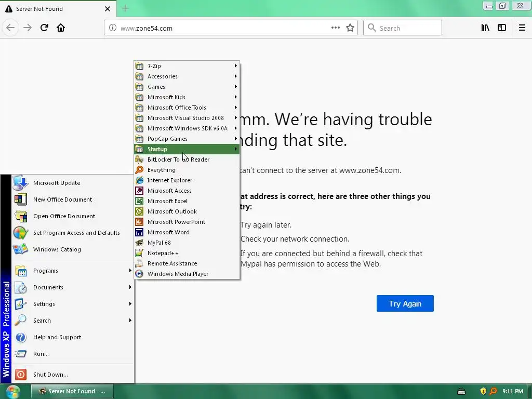This screenshot has height=399, width=532.
Task: Click the back navigation arrow
Action: point(10,28)
